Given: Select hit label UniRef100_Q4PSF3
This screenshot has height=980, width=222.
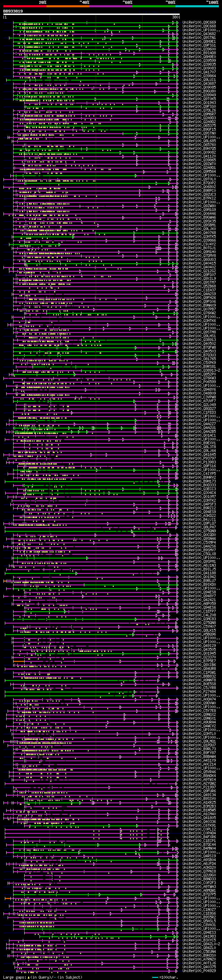Looking at the screenshot, I should [199, 504].
